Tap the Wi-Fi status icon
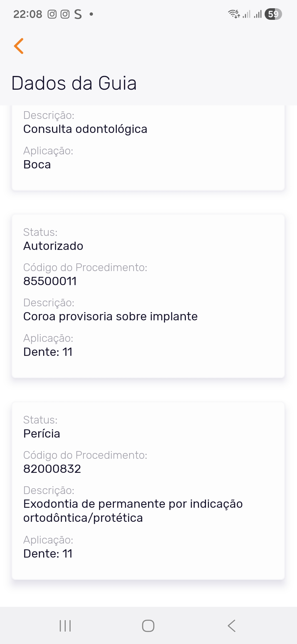Image resolution: width=297 pixels, height=644 pixels. coord(234,14)
